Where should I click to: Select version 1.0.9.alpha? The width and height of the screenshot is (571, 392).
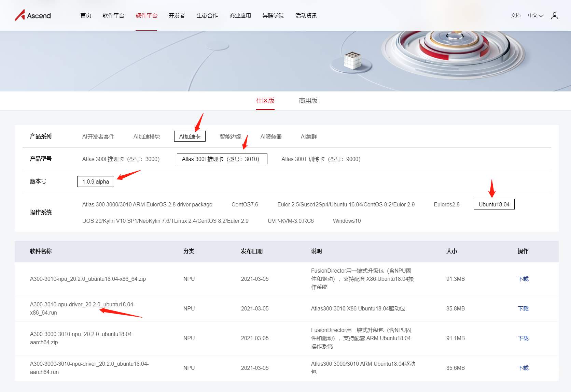[x=96, y=182]
